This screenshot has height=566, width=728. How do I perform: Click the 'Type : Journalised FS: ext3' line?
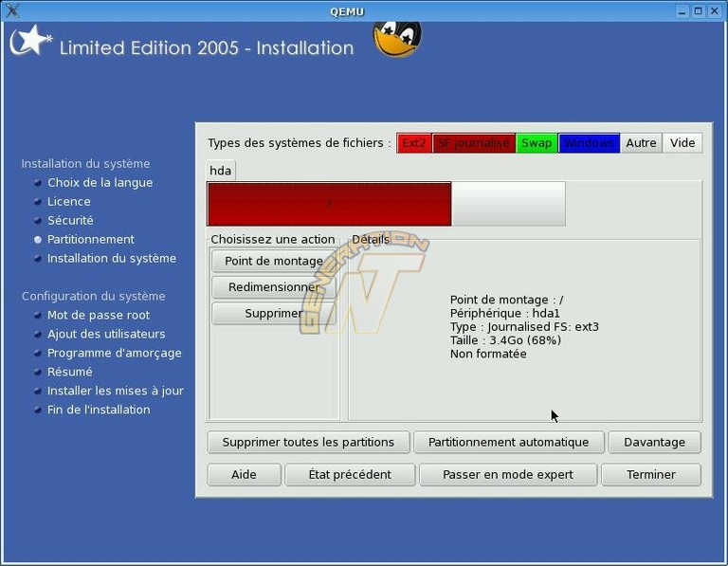(524, 327)
